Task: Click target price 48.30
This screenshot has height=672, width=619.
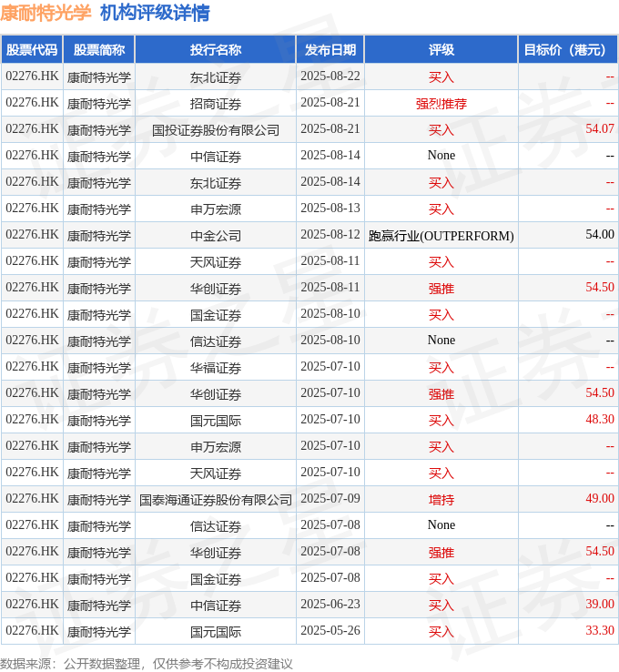Action: (600, 419)
